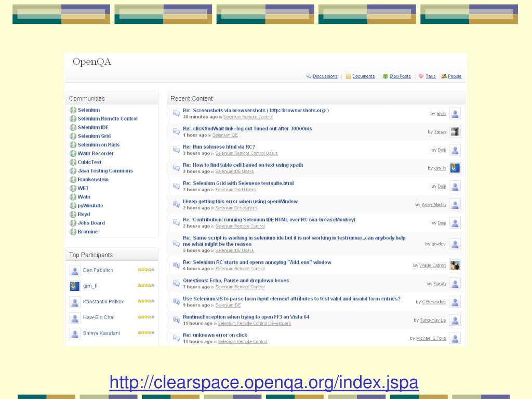Open Java Testing Commons community
The width and height of the screenshot is (532, 399).
(x=105, y=170)
